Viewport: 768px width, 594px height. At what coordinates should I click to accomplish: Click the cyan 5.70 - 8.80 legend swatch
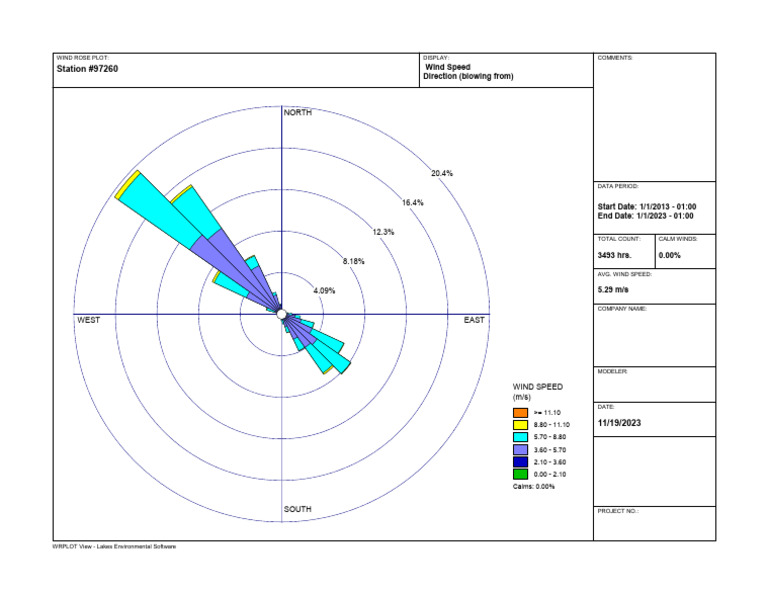[x=520, y=437]
